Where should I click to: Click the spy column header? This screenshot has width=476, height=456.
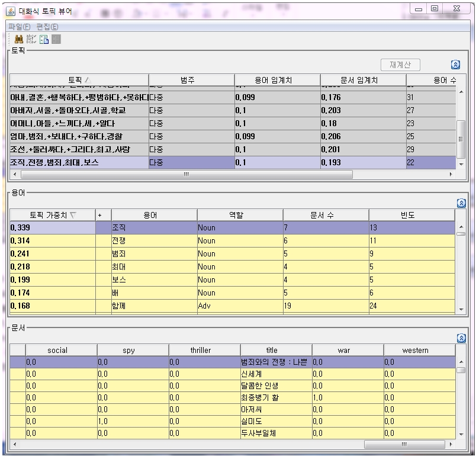tap(133, 350)
